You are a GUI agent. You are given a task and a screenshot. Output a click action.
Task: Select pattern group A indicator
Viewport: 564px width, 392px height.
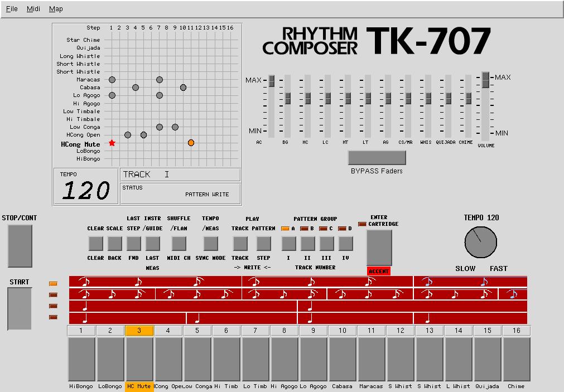[285, 228]
